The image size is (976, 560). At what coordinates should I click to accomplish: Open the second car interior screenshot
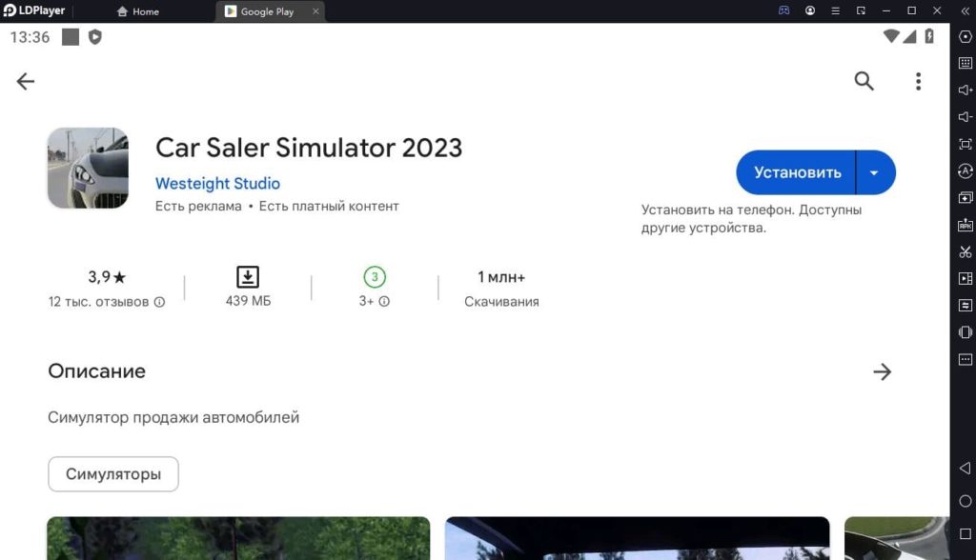pos(638,538)
